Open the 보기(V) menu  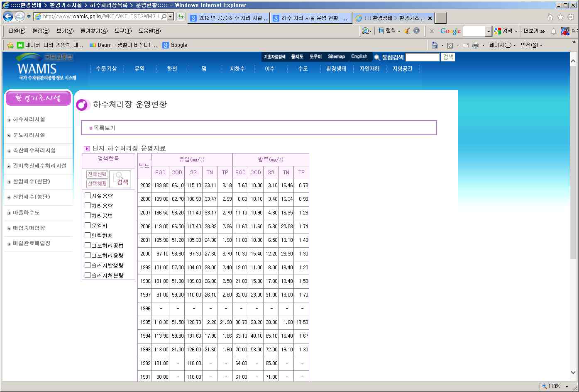coord(65,31)
